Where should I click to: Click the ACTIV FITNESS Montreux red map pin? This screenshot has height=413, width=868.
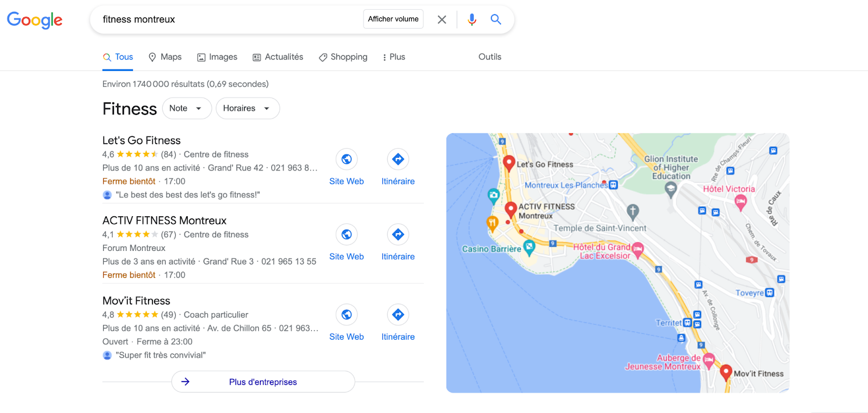coord(510,209)
